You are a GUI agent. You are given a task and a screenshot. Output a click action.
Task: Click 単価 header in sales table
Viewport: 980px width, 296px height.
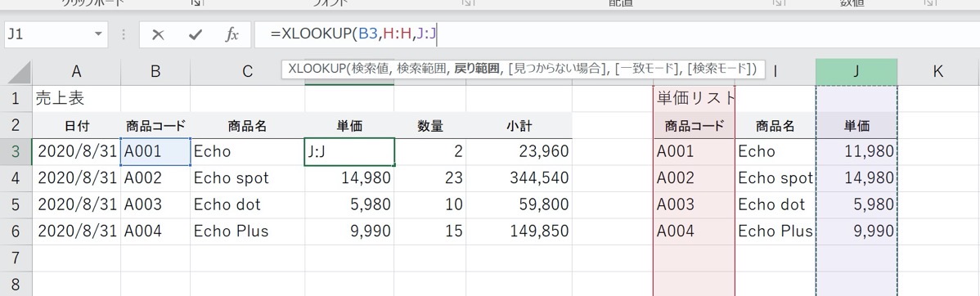click(349, 126)
